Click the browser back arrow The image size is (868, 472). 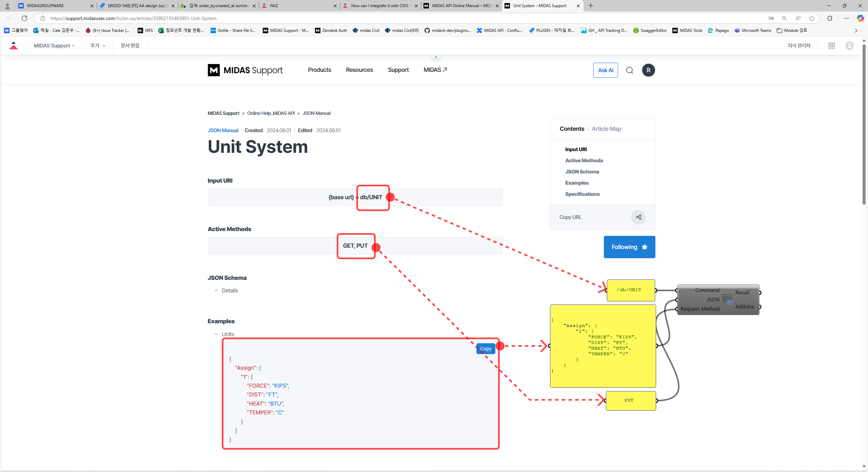pos(9,18)
